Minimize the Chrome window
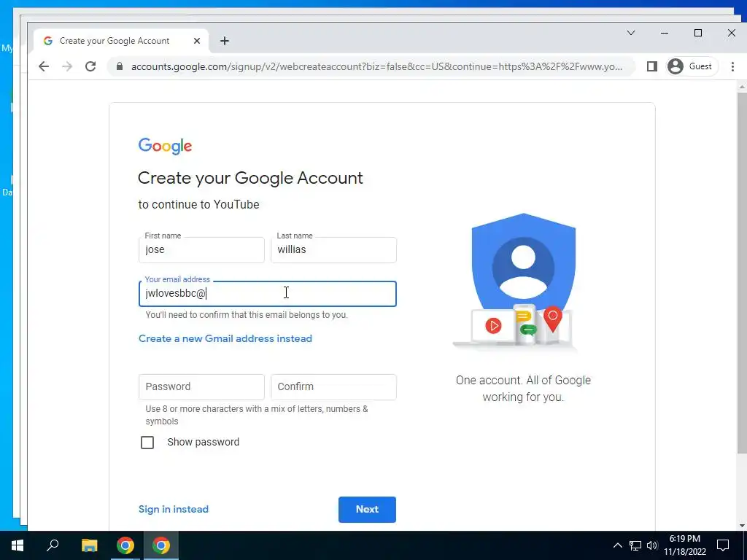Image resolution: width=747 pixels, height=560 pixels. pyautogui.click(x=665, y=33)
